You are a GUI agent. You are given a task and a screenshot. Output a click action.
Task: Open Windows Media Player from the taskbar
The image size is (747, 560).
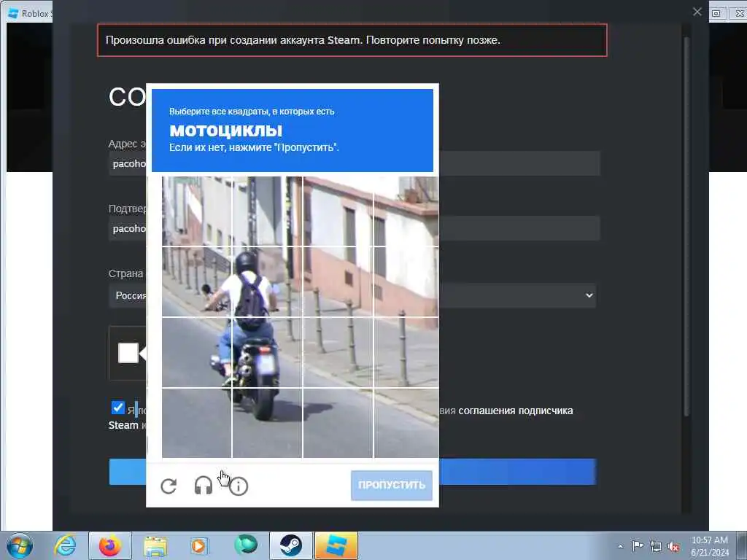click(x=198, y=545)
